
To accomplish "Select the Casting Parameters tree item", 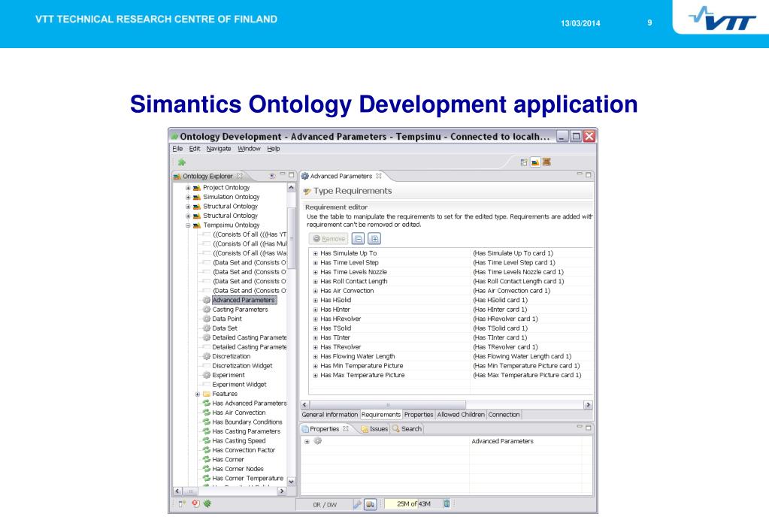I will 240,310.
